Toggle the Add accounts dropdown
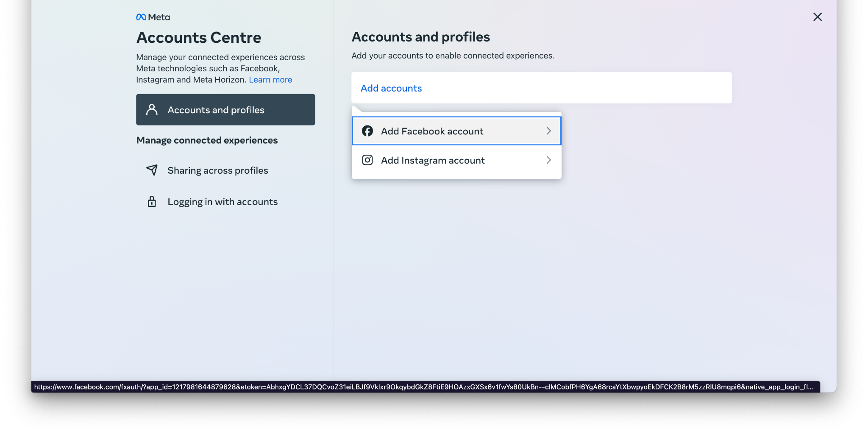Image resolution: width=868 pixels, height=434 pixels. point(391,88)
